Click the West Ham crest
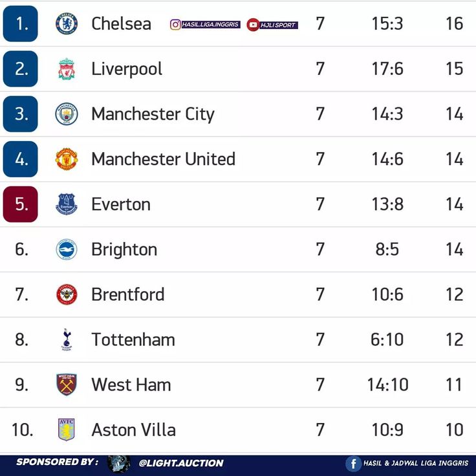This screenshot has width=476, height=476. coord(67,385)
